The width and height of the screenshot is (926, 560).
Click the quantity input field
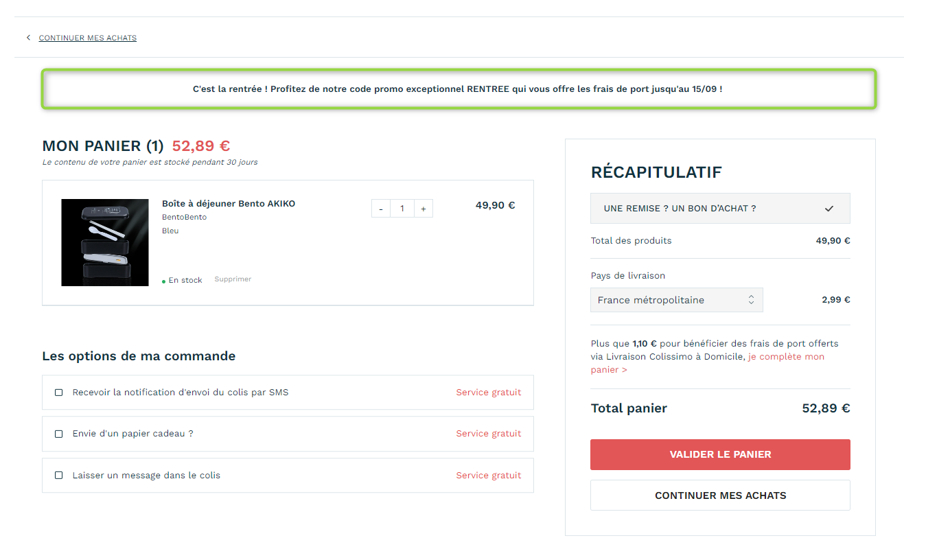[x=402, y=209]
